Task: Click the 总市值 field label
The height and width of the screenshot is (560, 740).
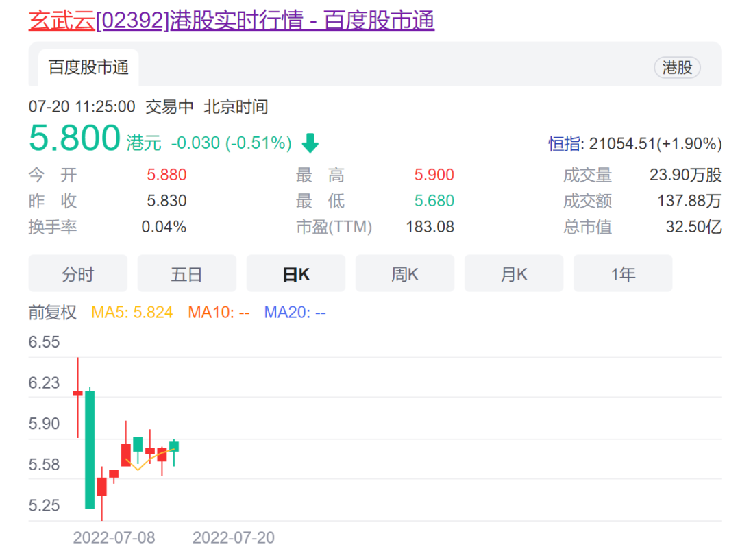Action: point(587,227)
